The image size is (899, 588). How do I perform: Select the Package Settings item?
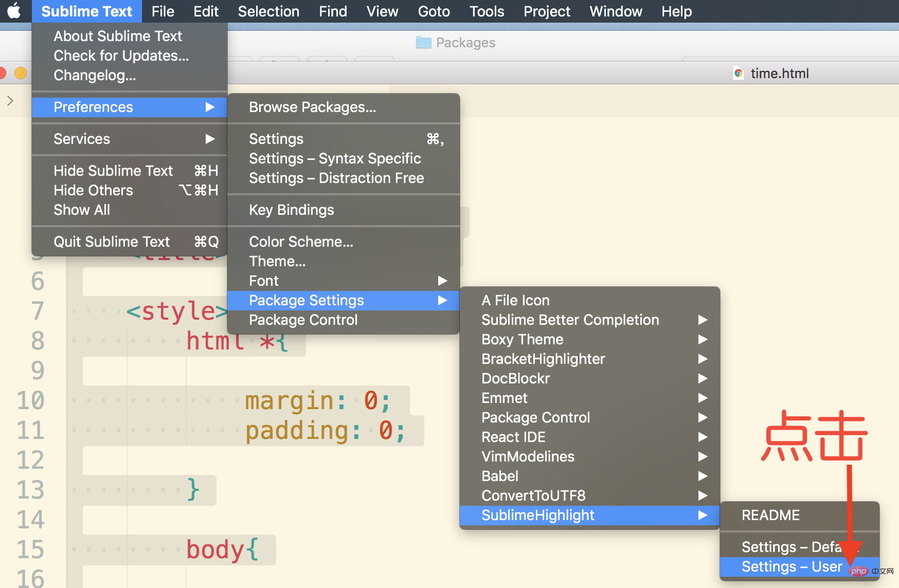(x=344, y=300)
